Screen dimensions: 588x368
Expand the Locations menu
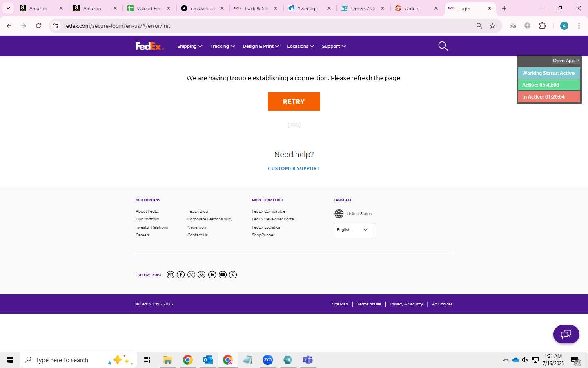(x=301, y=46)
